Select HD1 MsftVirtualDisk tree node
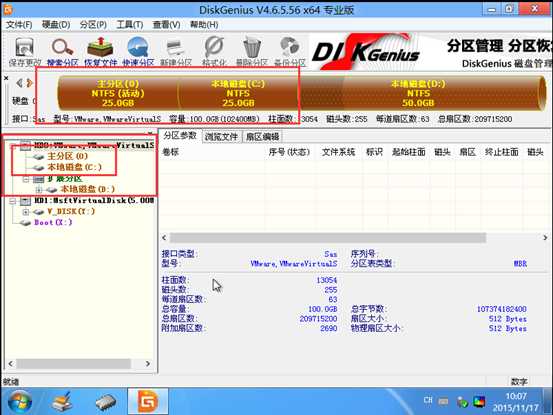 pyautogui.click(x=94, y=200)
